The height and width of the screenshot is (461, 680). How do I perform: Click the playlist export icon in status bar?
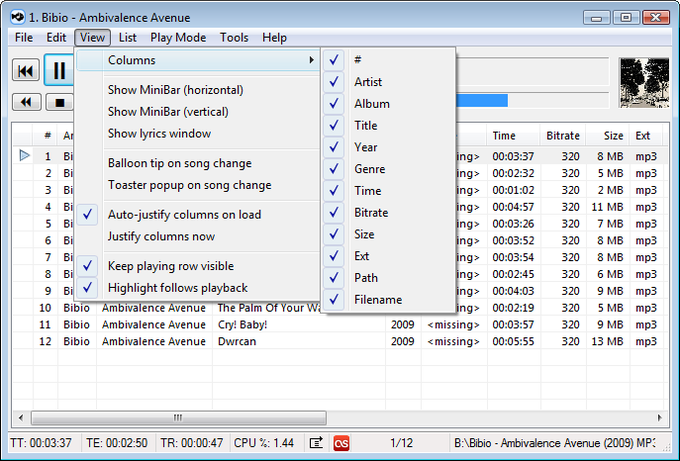coord(316,443)
